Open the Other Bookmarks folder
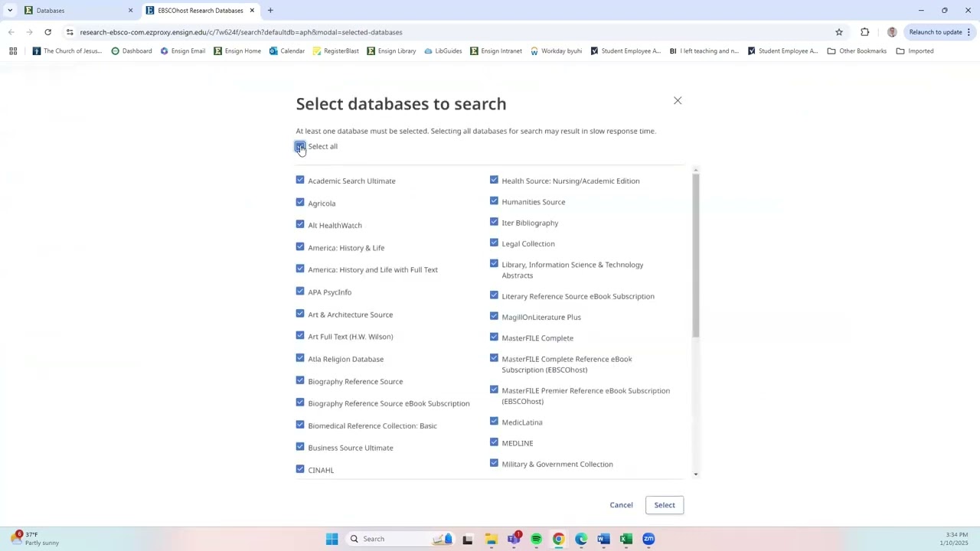Screen dimensions: 980x551 pos(857,51)
